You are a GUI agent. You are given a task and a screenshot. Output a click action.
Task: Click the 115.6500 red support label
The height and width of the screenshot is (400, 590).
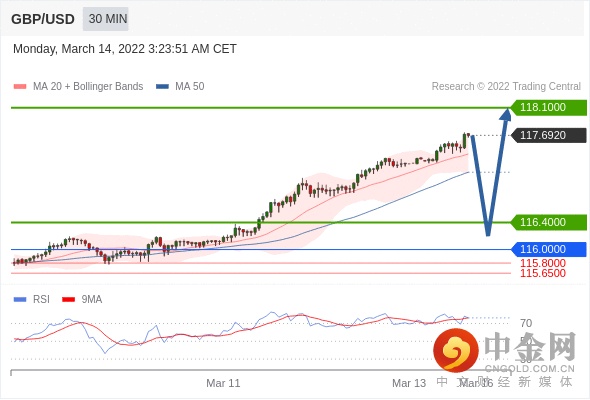tap(543, 273)
